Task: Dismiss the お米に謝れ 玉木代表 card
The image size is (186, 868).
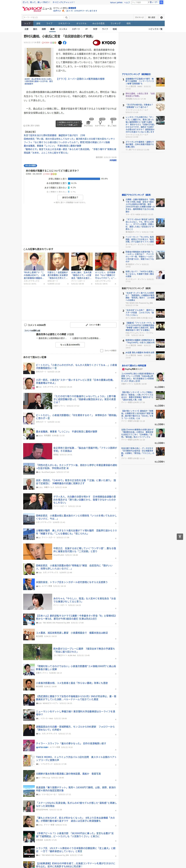Action: point(92,284)
